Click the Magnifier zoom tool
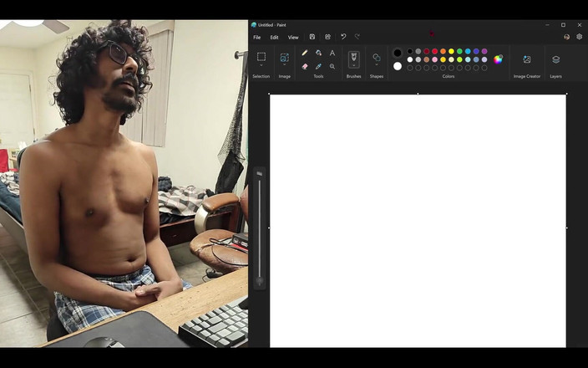Screen dimensions: 588x368 click(332, 66)
